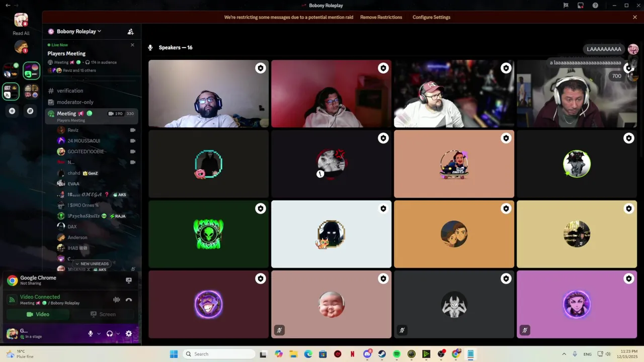Toggle the Video camera button

(x=38, y=314)
